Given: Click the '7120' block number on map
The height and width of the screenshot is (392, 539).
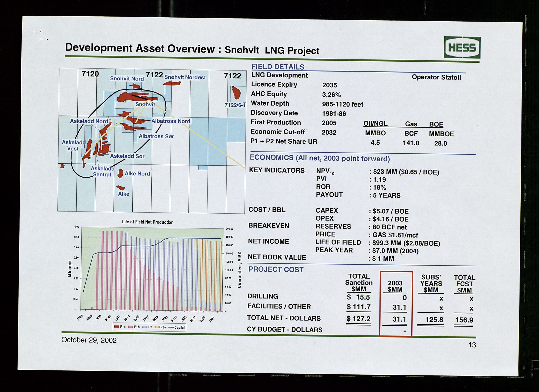Looking at the screenshot, I should pyautogui.click(x=90, y=74).
